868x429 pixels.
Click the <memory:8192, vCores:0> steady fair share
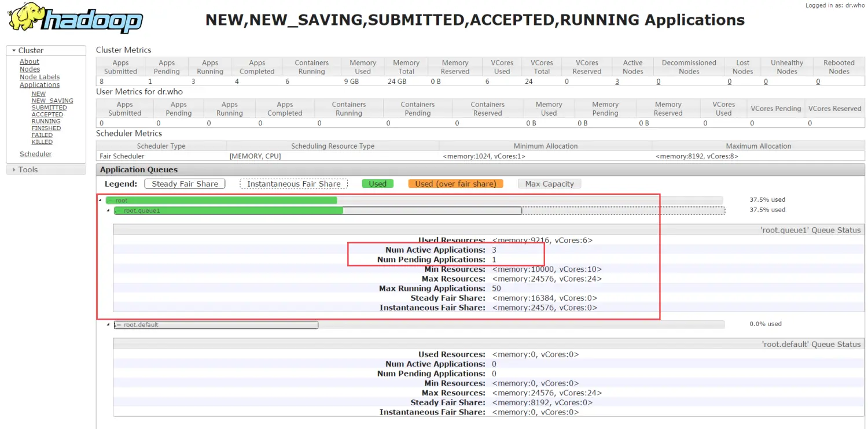[542, 403]
